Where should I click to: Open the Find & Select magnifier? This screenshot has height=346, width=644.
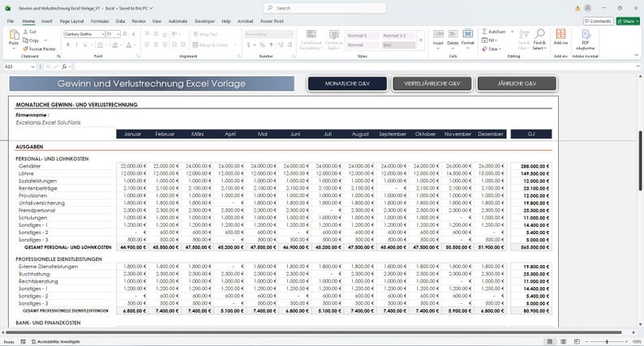[539, 40]
